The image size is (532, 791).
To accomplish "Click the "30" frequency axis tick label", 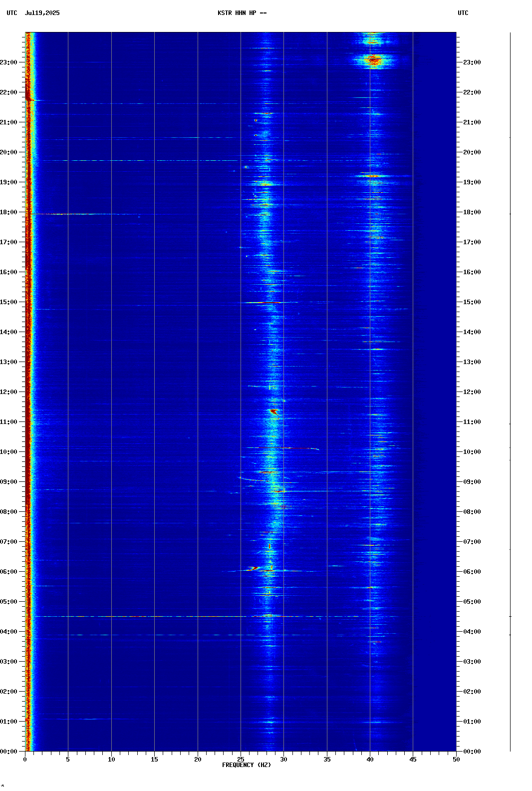I will click(283, 760).
